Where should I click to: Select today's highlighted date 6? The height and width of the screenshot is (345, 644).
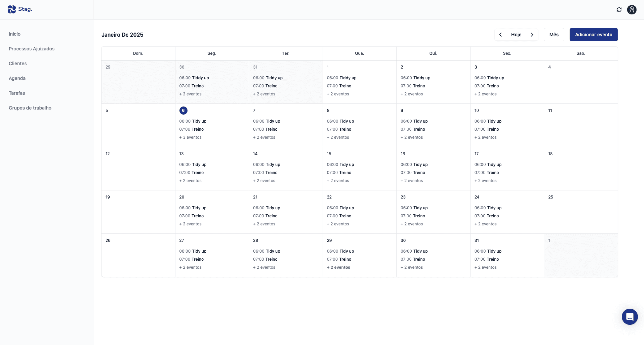click(x=183, y=110)
